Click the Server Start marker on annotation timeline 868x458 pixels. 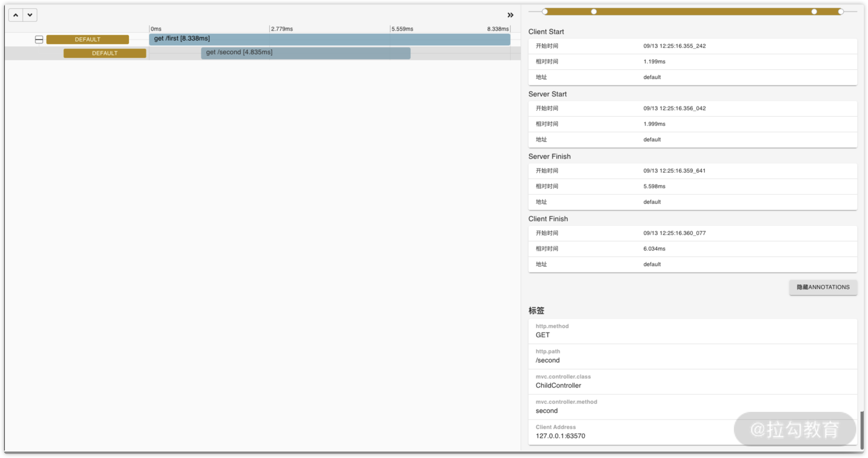(x=594, y=12)
